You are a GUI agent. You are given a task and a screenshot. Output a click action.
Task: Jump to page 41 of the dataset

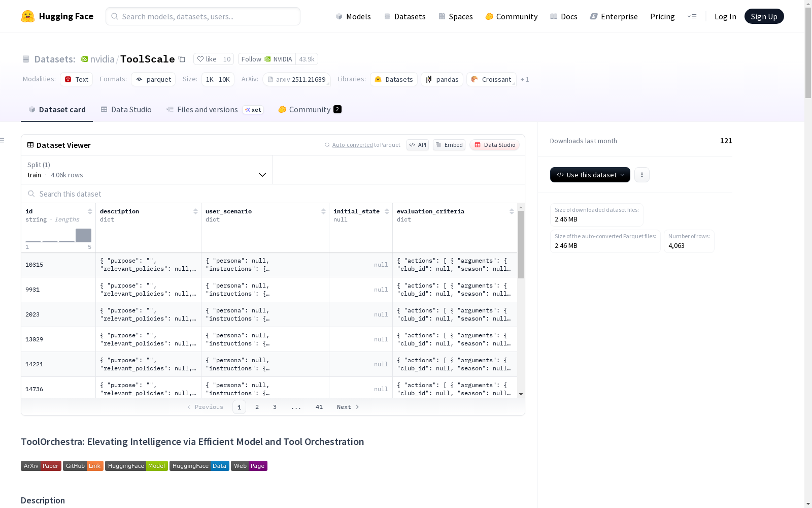click(x=319, y=407)
